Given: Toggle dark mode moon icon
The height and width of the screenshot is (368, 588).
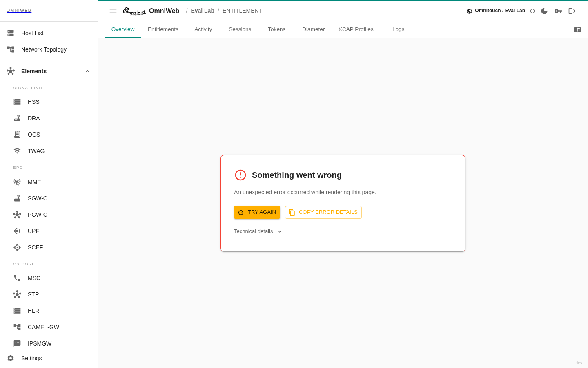Looking at the screenshot, I should coord(544,11).
